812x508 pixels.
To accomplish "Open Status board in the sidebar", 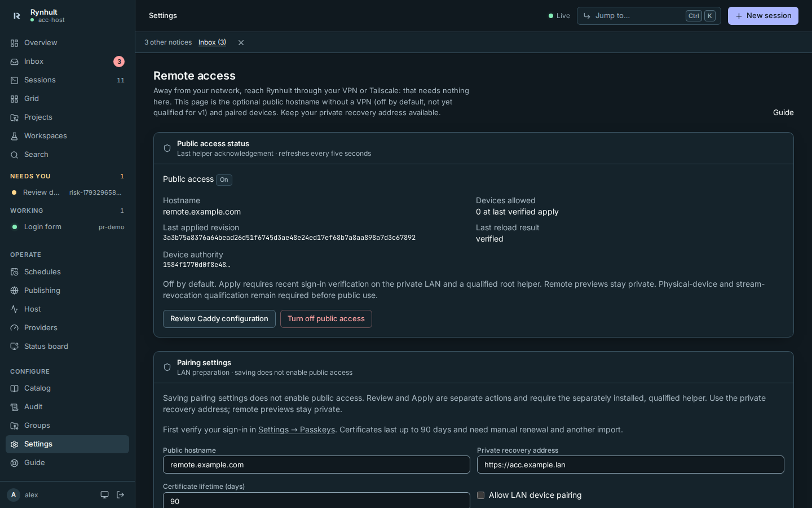I will click(x=67, y=347).
